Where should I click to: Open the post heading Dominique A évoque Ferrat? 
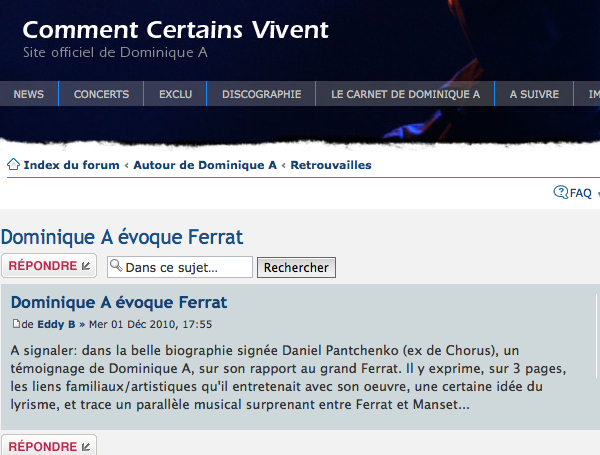pos(119,302)
